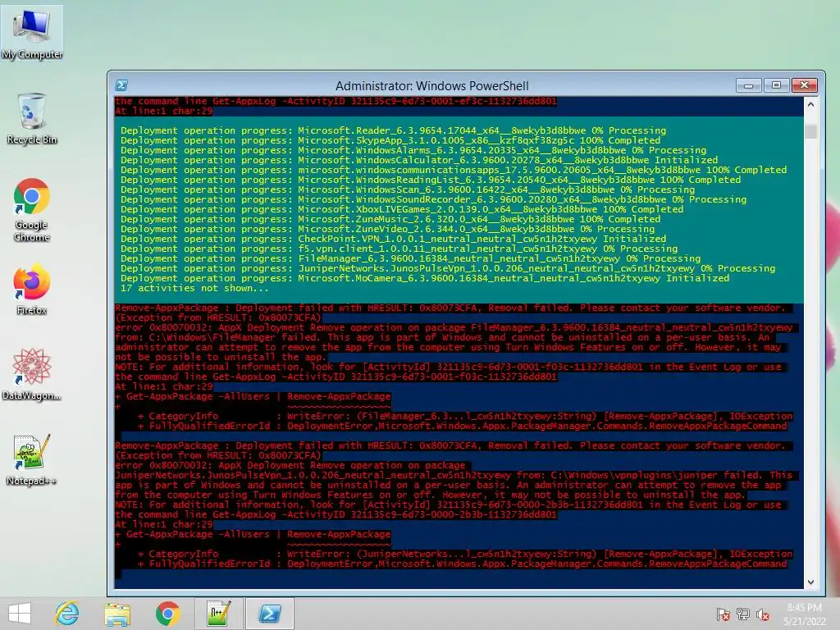The image size is (840, 630).
Task: Click the Microsoft.WindowsCalculator Initialized line
Action: click(419, 160)
